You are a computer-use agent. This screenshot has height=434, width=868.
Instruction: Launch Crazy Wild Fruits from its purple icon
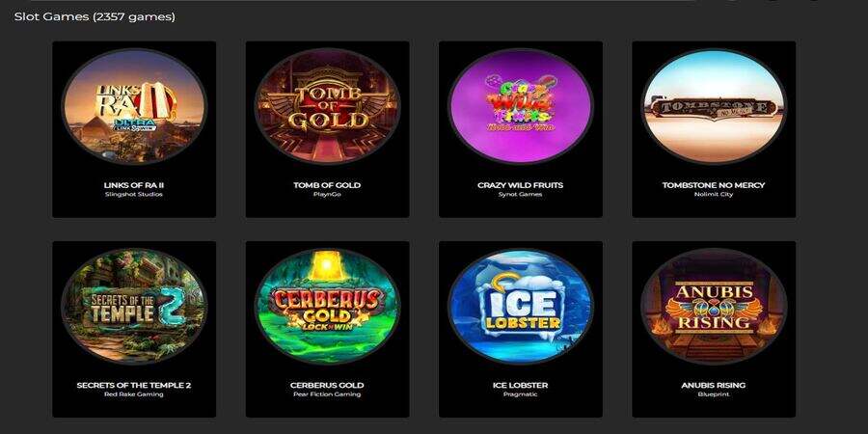pos(521,106)
